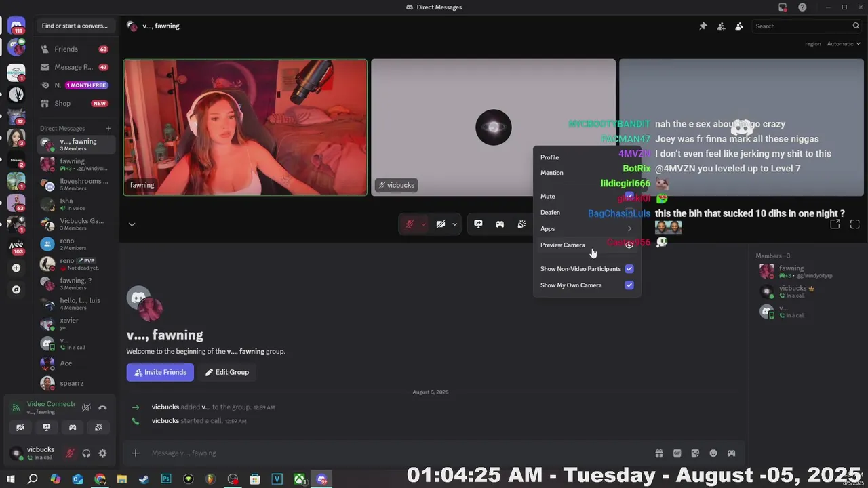Expand the Apps submenu
This screenshot has width=868, height=488.
[587, 229]
